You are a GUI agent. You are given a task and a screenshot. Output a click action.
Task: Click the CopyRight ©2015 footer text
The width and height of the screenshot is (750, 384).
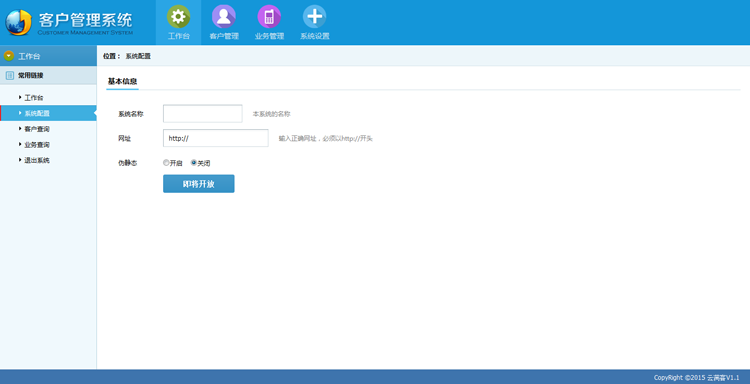696,378
